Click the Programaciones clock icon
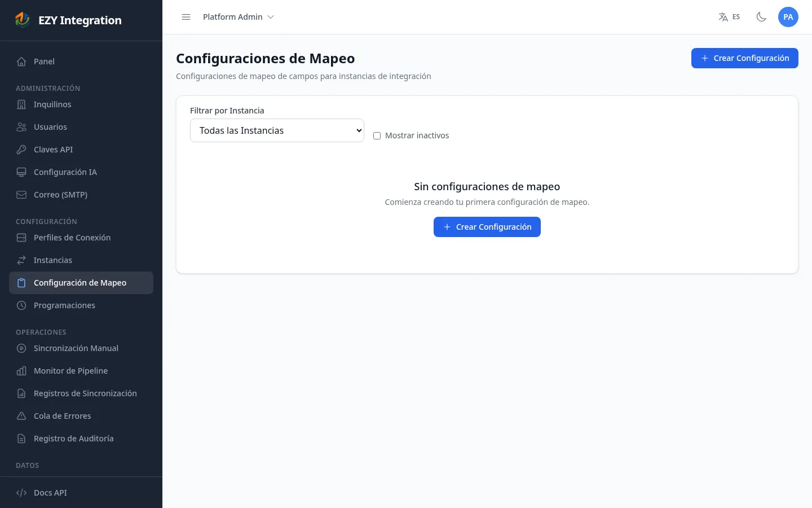This screenshot has width=812, height=508. point(21,305)
